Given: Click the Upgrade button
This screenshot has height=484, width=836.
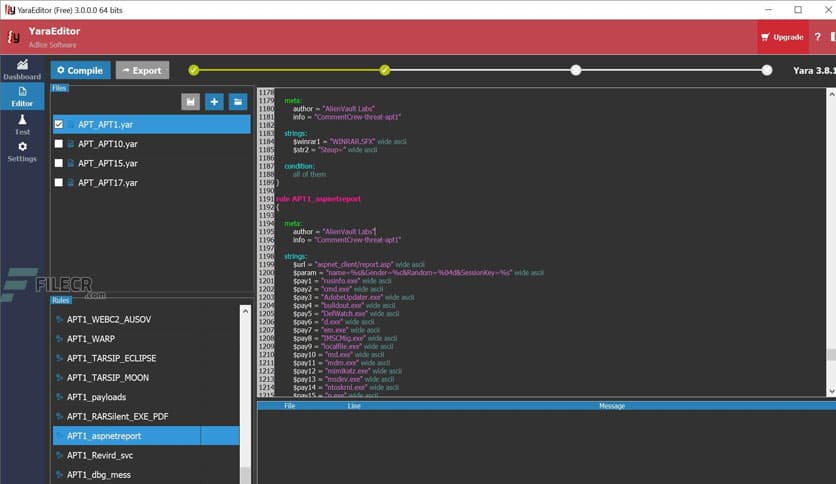Looking at the screenshot, I should (782, 37).
